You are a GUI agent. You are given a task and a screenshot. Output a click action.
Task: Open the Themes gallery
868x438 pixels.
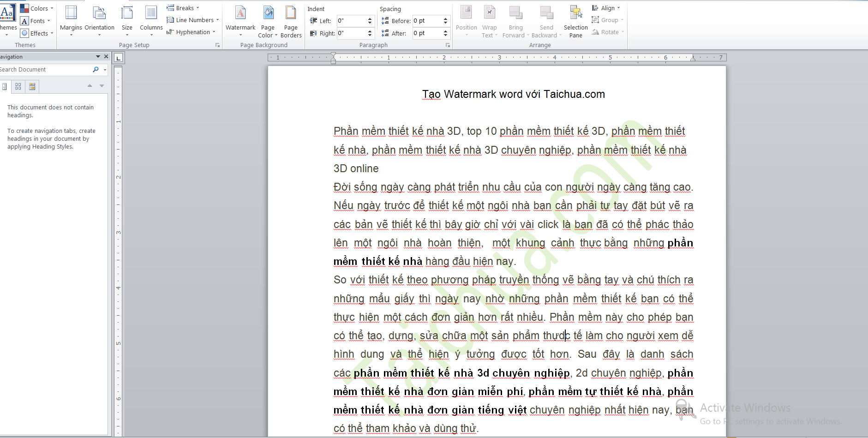pos(7,21)
